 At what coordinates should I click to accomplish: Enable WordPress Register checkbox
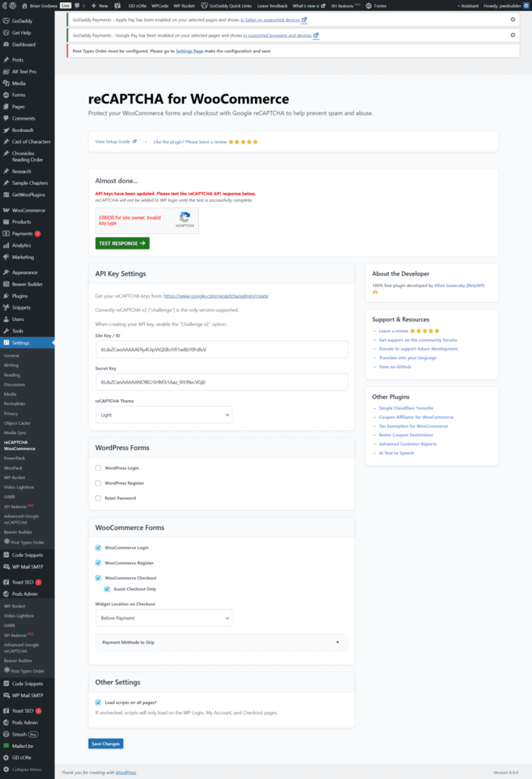pyautogui.click(x=98, y=483)
